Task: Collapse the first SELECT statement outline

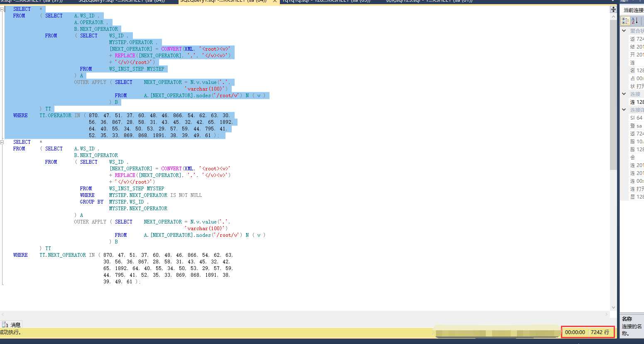Action: tap(2, 9)
